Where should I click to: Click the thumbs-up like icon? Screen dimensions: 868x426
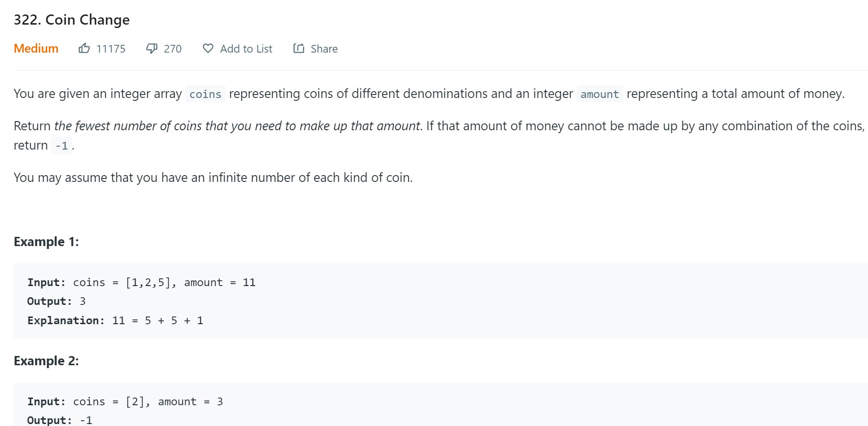point(84,48)
